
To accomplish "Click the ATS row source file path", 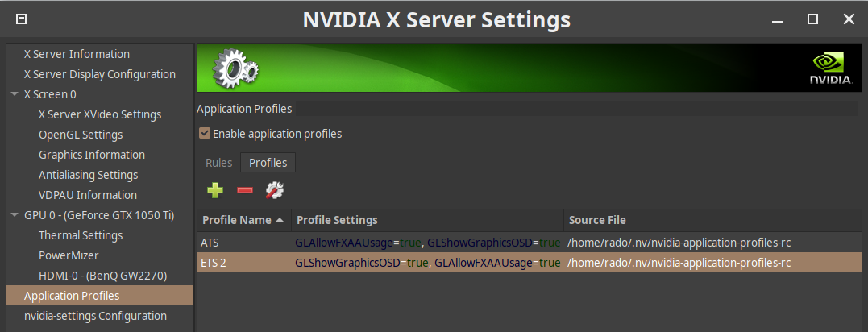I will (679, 243).
